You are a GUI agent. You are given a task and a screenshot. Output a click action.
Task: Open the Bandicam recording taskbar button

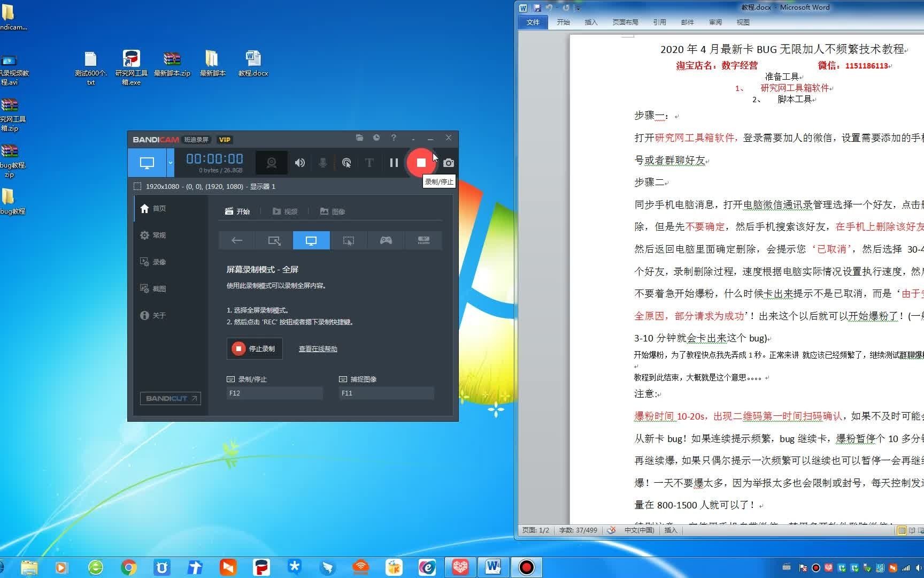pyautogui.click(x=527, y=567)
